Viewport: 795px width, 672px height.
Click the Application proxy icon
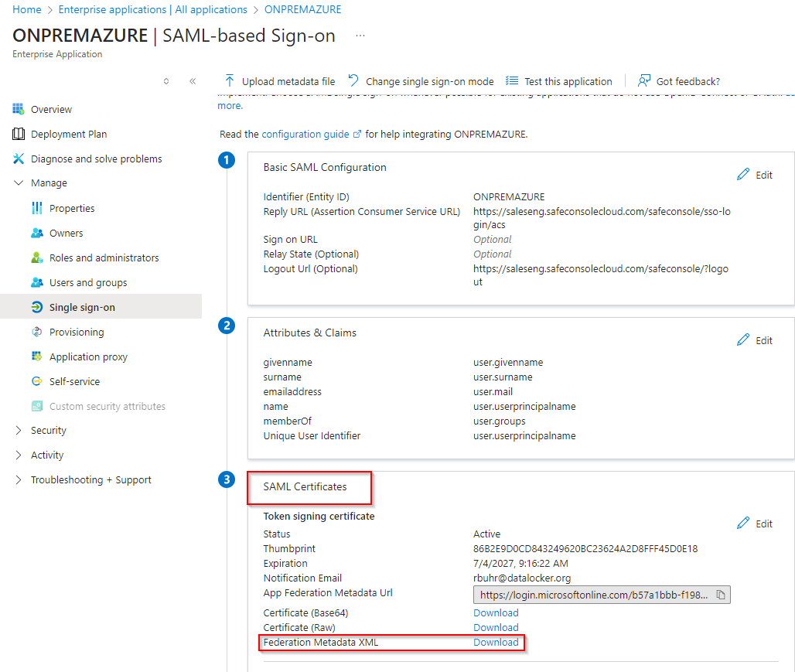tap(37, 356)
